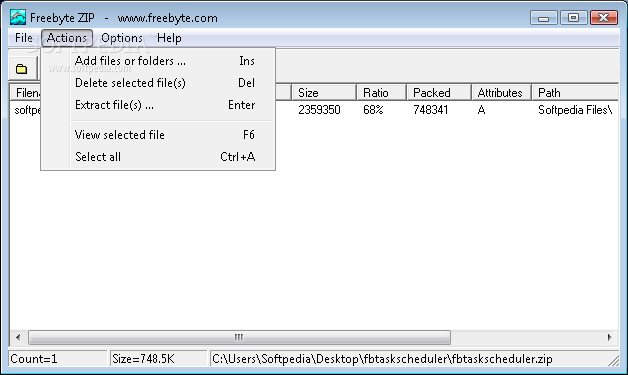Screen dimensions: 628x375
Task: Maximize the Freebyte ZIP window
Action: 574,18
